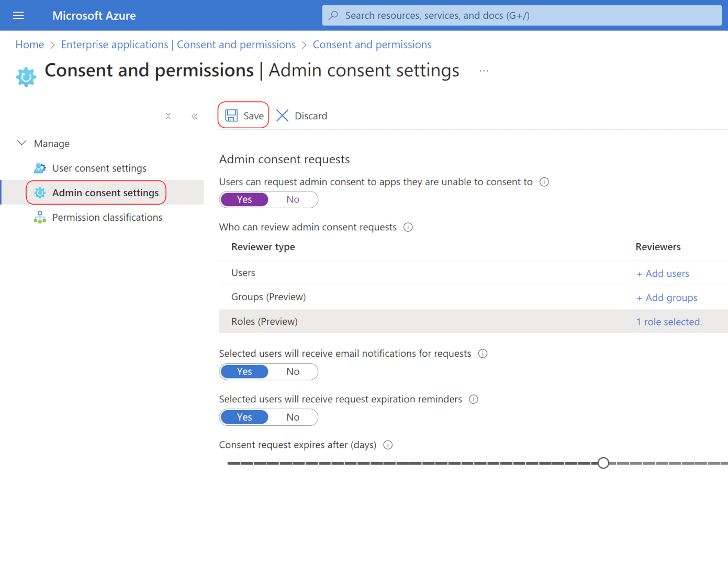The image size is (728, 565).
Task: Click '+ Add users' for the Users reviewer row
Action: [x=663, y=273]
